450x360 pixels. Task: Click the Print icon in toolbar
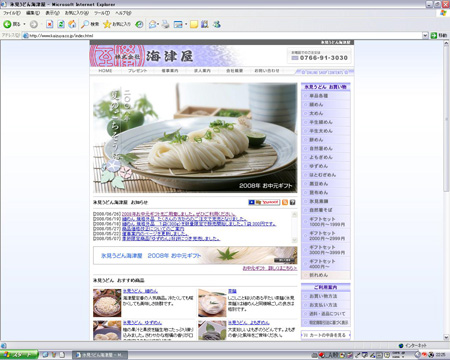pos(166,24)
